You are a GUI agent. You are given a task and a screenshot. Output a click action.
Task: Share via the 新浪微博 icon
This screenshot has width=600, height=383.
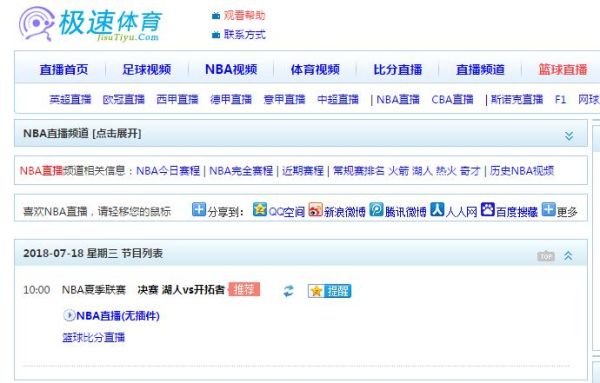[x=315, y=209]
